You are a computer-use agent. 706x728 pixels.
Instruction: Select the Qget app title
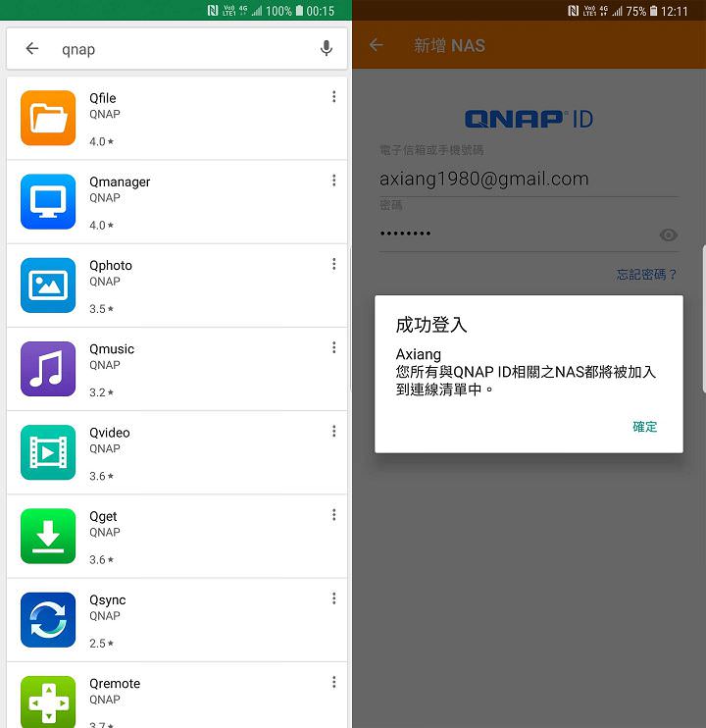coord(103,516)
